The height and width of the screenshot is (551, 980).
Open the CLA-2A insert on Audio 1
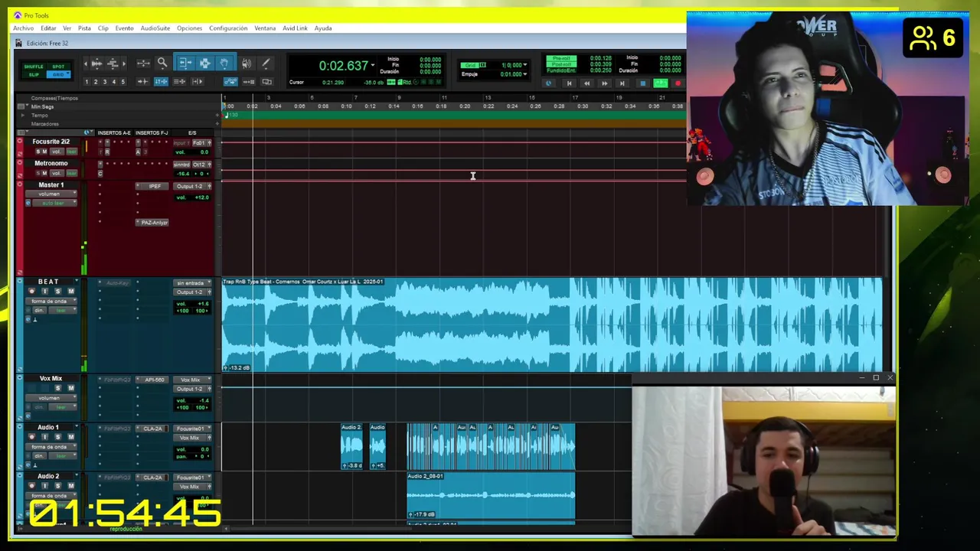152,429
